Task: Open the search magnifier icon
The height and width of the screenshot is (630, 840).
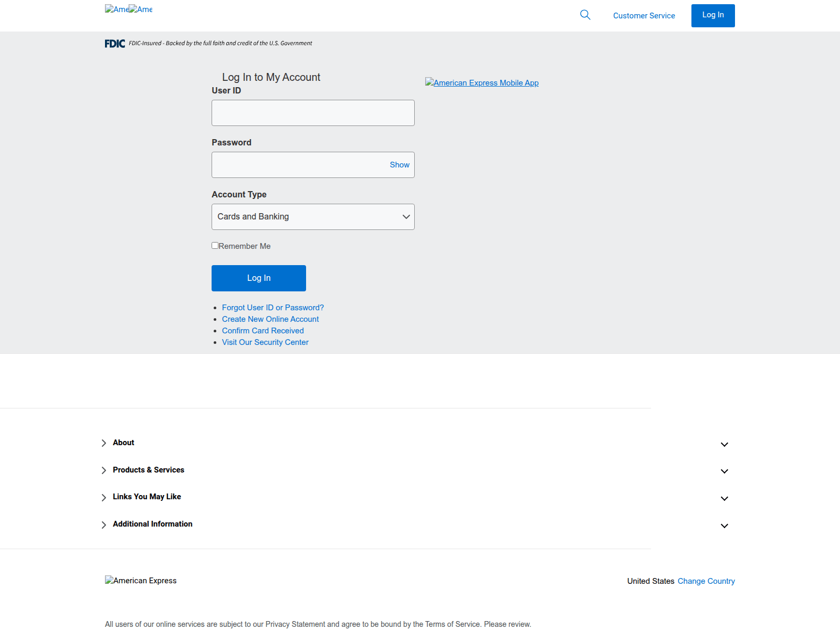Action: (x=585, y=15)
